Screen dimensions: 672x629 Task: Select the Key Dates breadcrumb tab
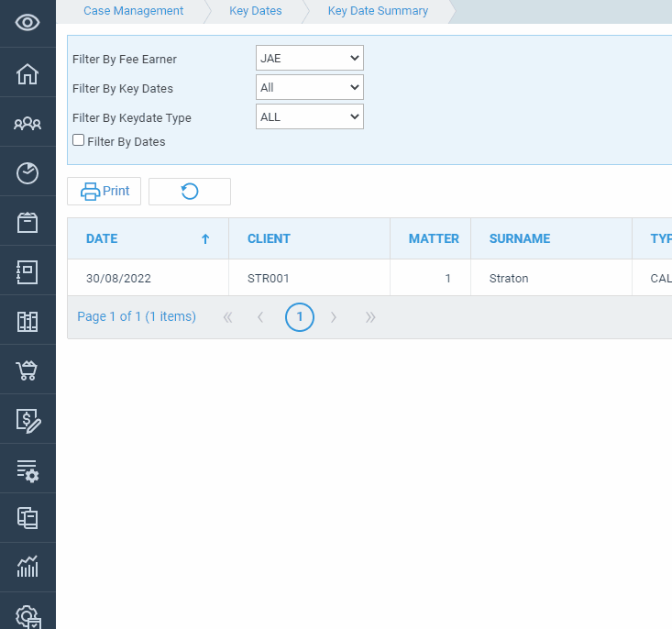255,11
